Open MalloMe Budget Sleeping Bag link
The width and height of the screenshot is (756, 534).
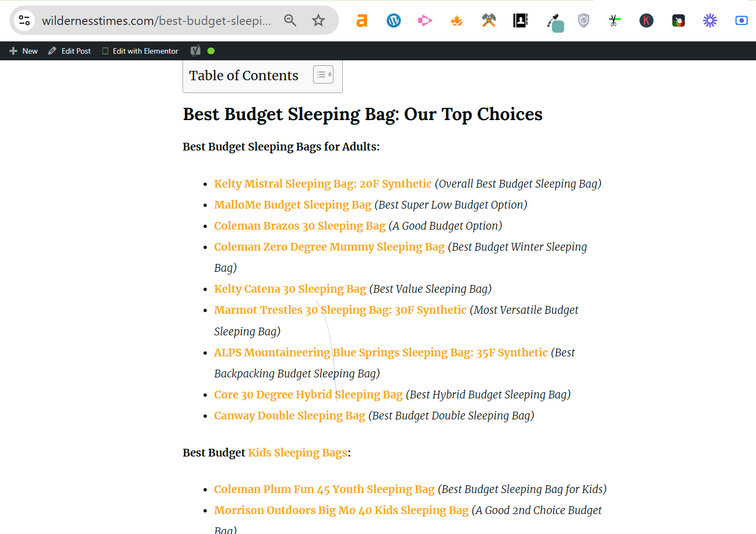[293, 205]
